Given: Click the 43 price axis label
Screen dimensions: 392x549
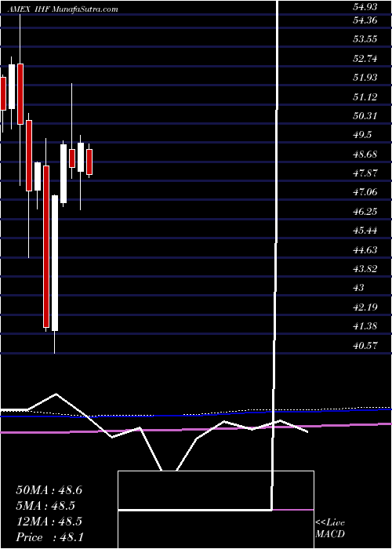Looking at the screenshot, I should pos(359,288).
